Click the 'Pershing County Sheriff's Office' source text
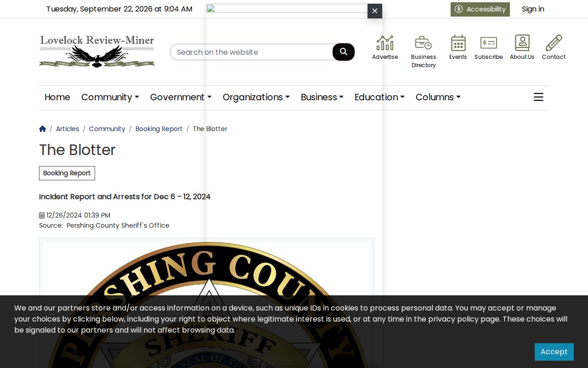This screenshot has width=588, height=368. tap(118, 225)
